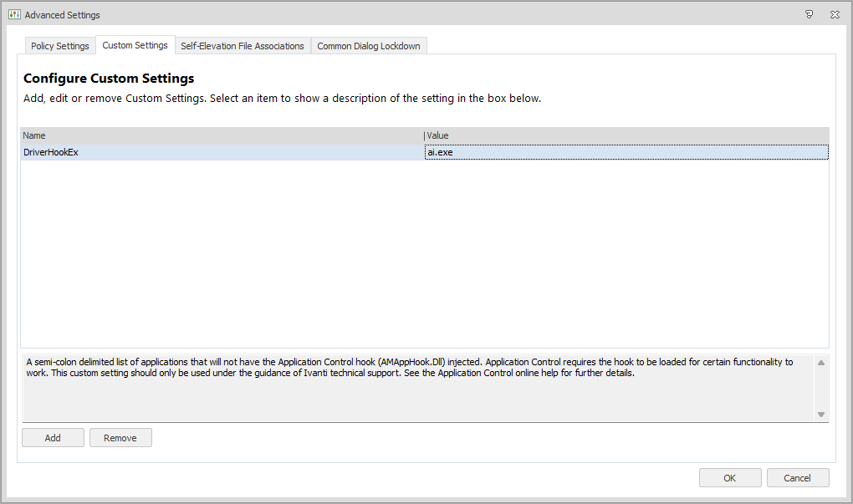This screenshot has height=504, width=853.
Task: Click the Configure Custom Settings heading
Action: click(109, 79)
